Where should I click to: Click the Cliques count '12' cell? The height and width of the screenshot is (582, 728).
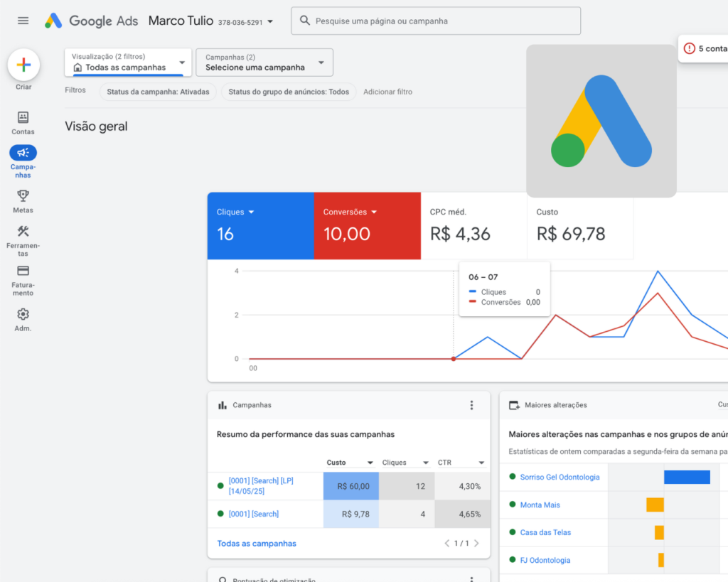click(x=407, y=486)
